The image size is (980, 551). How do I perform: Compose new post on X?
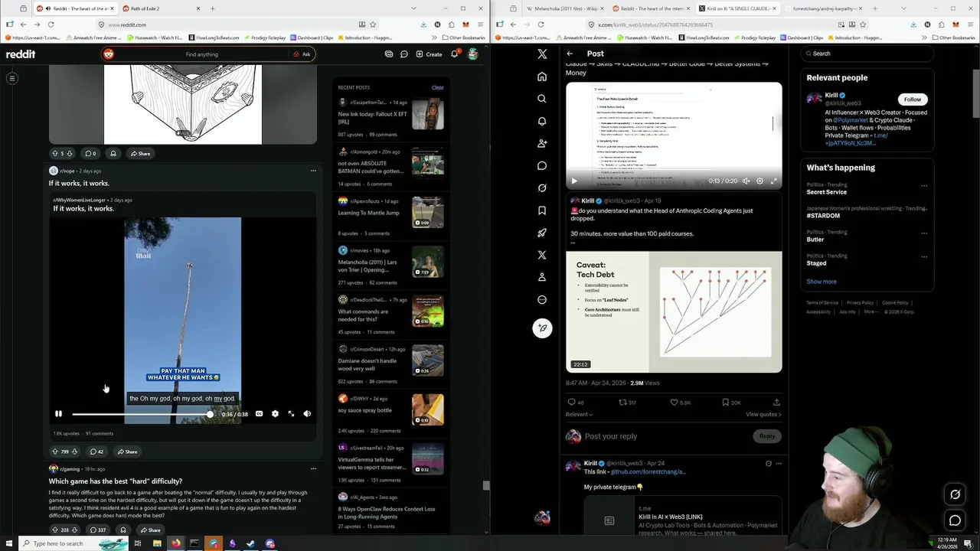point(542,328)
